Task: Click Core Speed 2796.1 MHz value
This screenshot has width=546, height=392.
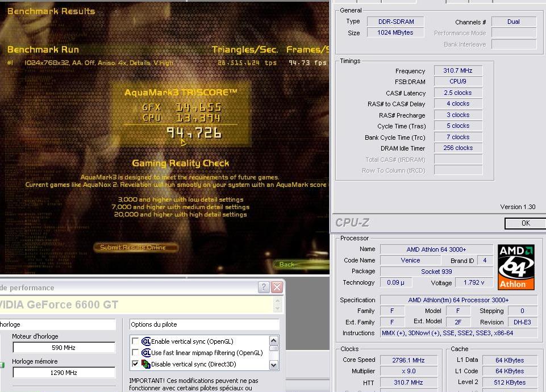Action: (409, 360)
